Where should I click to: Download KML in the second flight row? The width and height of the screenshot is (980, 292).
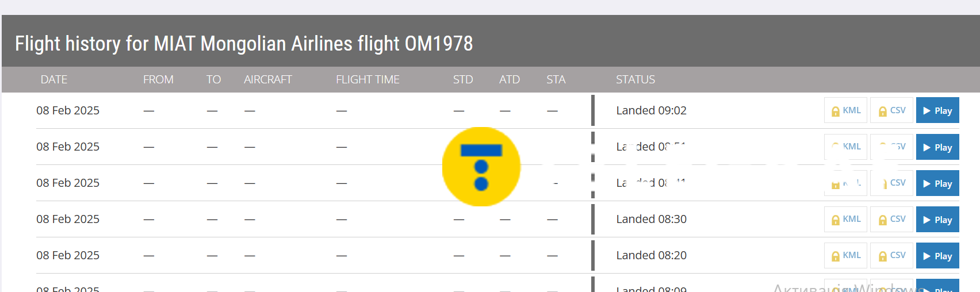tap(847, 147)
